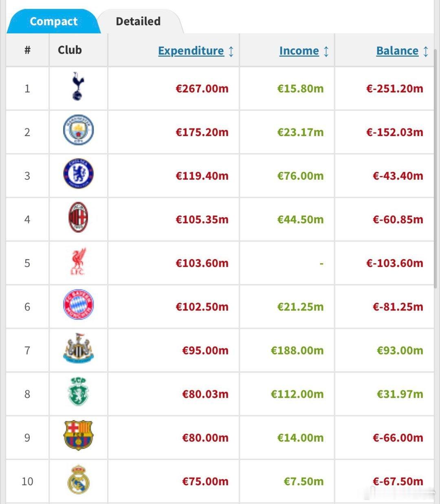Sort table by Balance link
Screen dimensions: 440x504
[x=397, y=51]
